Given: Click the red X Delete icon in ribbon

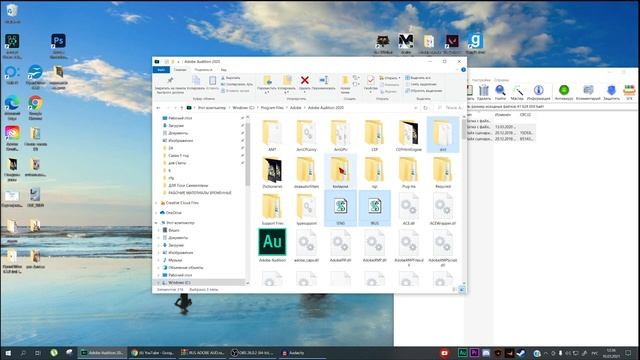Looking at the screenshot, I should coord(304,80).
